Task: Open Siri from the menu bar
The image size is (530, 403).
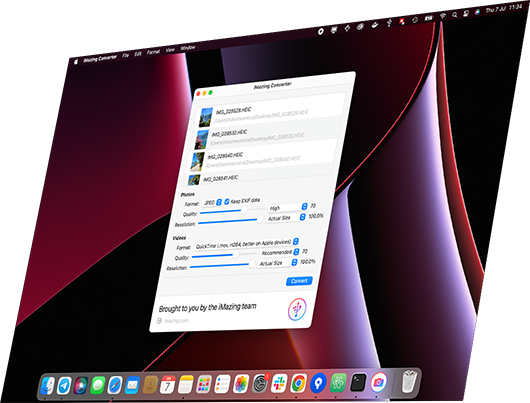Action: [477, 11]
